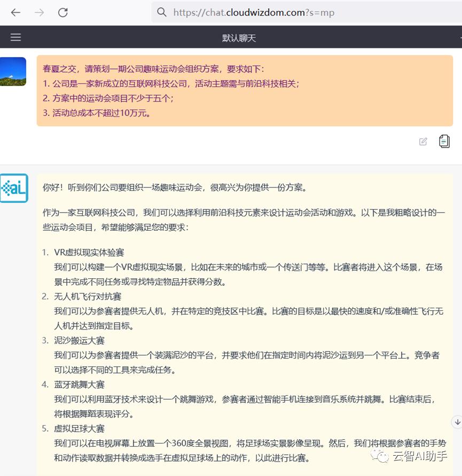
Task: Copy the user message via the copy icon
Action: pos(444,141)
